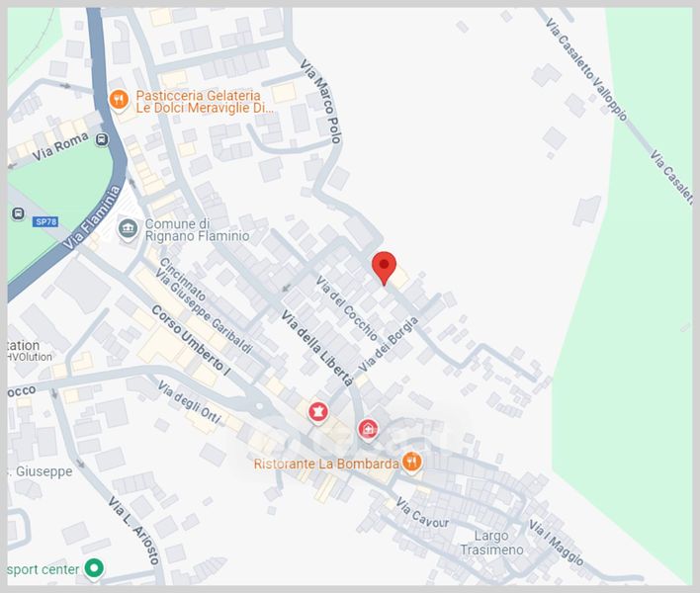700x593 pixels.
Task: Select the Pasticceria Gelateria restaurant icon
Action: pyautogui.click(x=119, y=100)
